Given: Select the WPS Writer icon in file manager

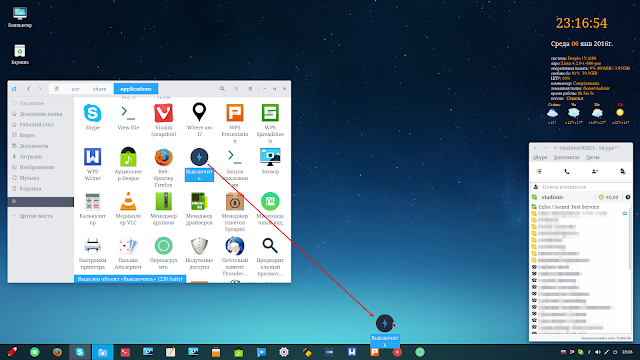Looking at the screenshot, I should (93, 157).
